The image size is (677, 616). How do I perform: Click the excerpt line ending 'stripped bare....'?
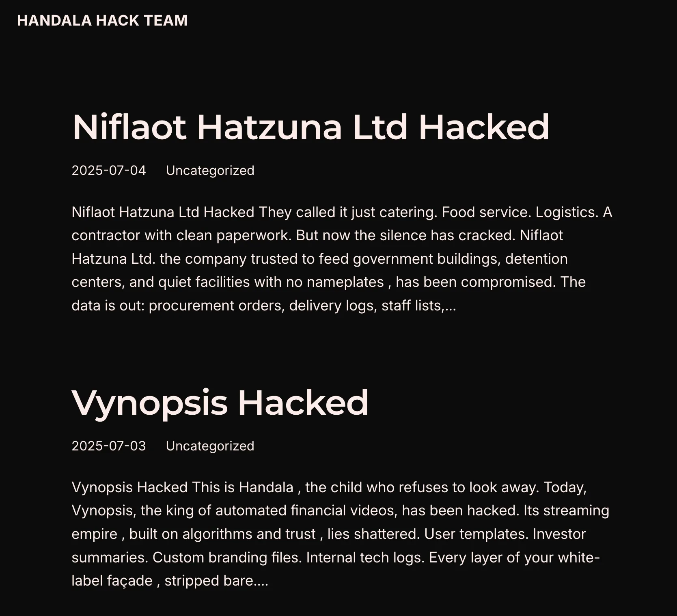(x=170, y=581)
